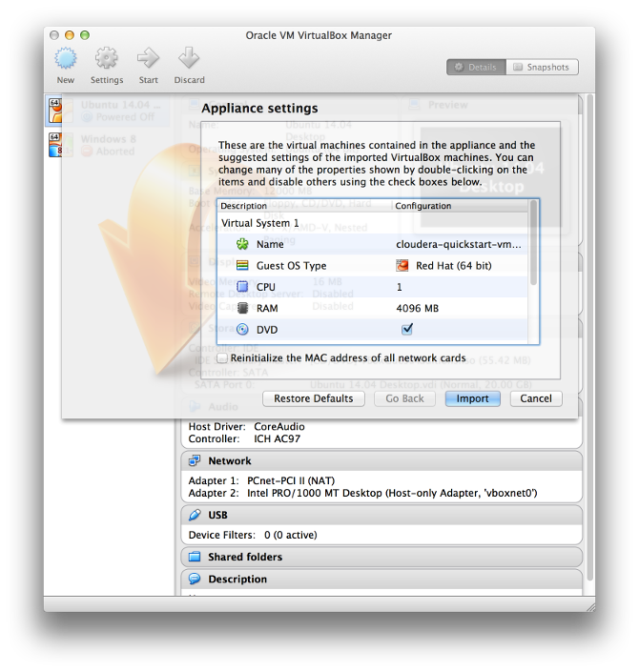Click the RAM memory icon
Viewport: 639px width, 672px height.
[242, 308]
